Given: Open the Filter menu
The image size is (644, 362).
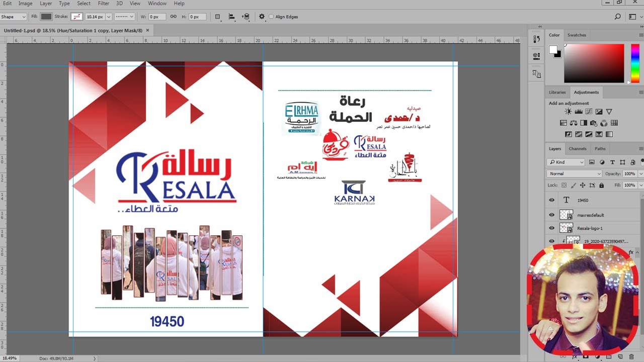Looking at the screenshot, I should [x=104, y=4].
